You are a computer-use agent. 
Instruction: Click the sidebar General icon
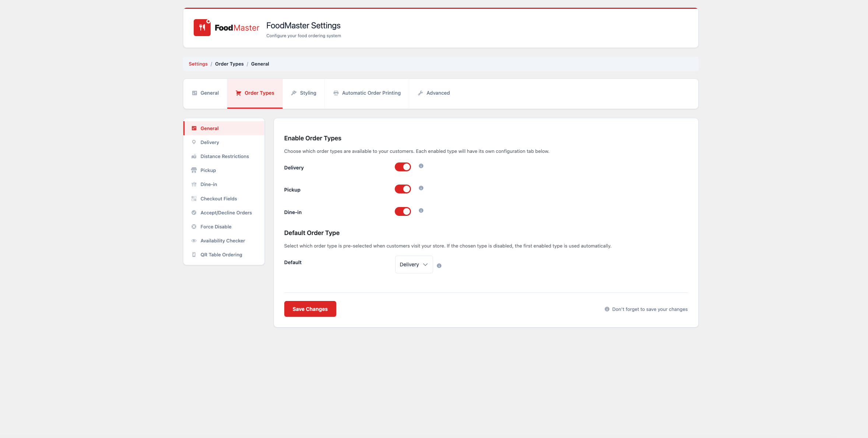click(194, 128)
